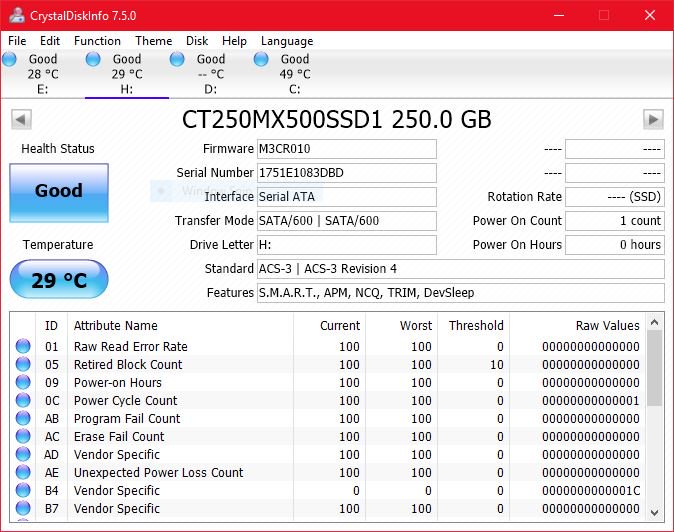Minimize the CrystalDiskInfo window
Viewport: 674px width, 532px height.
pyautogui.click(x=559, y=15)
